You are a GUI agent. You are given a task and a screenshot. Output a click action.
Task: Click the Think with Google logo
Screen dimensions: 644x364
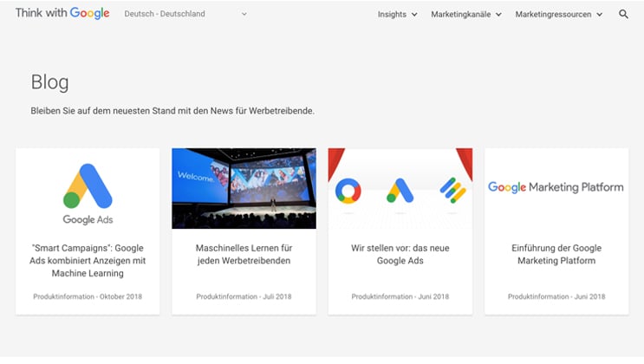(62, 13)
